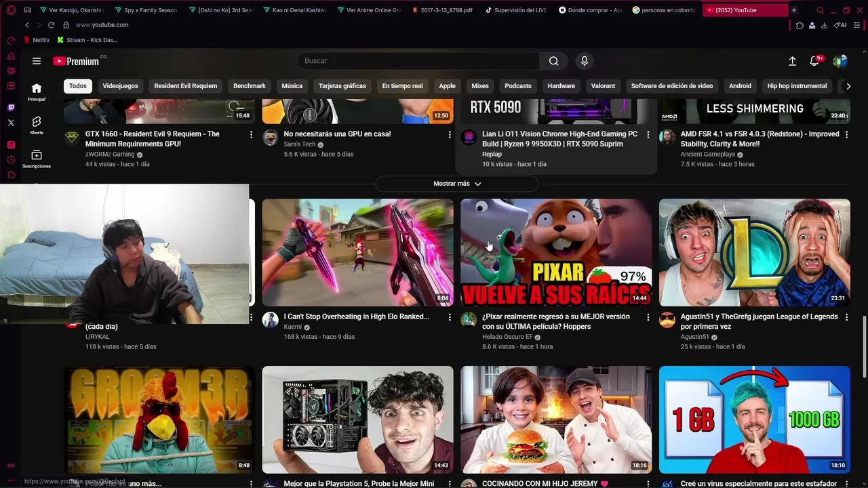This screenshot has width=868, height=488.
Task: Open the browser extensions cube icon
Action: pos(800,25)
